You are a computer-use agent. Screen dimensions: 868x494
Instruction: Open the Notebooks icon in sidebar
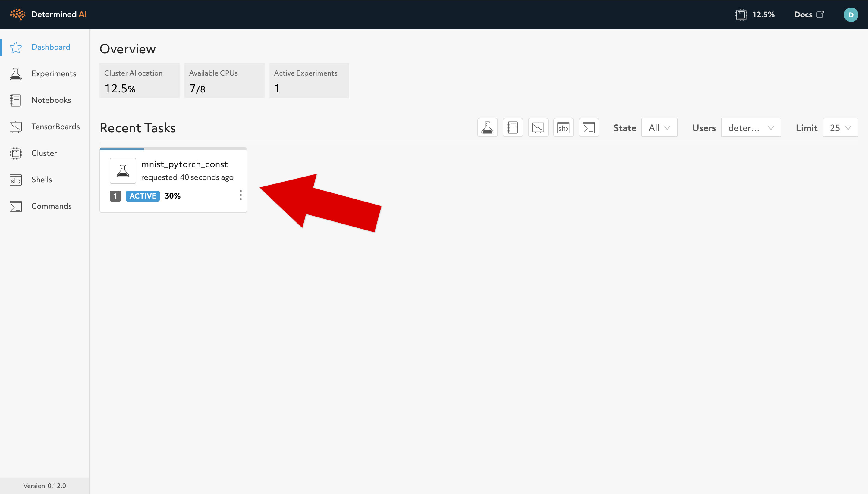(x=16, y=100)
